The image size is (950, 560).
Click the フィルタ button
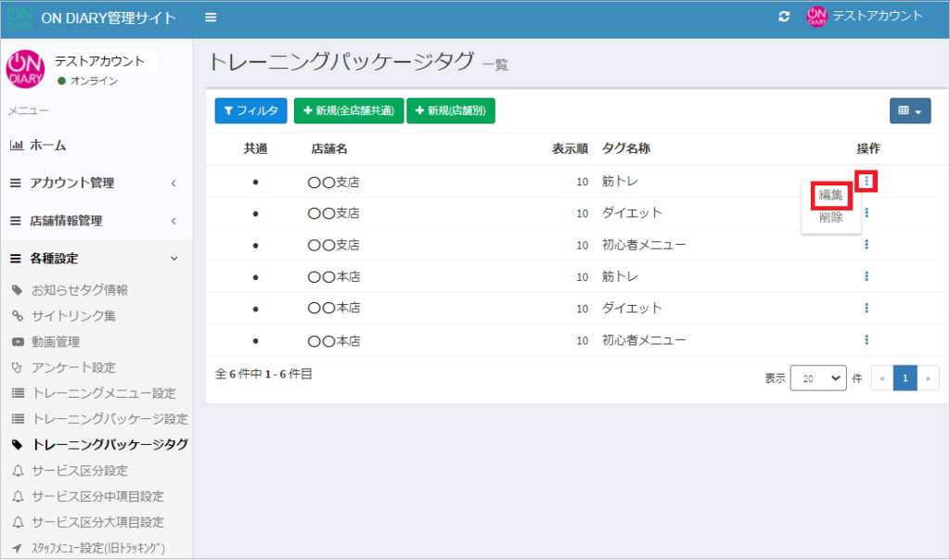[250, 111]
